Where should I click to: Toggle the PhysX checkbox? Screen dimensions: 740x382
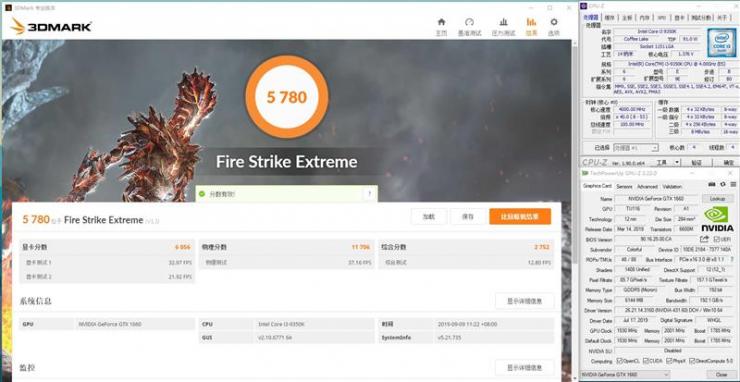tap(668, 361)
